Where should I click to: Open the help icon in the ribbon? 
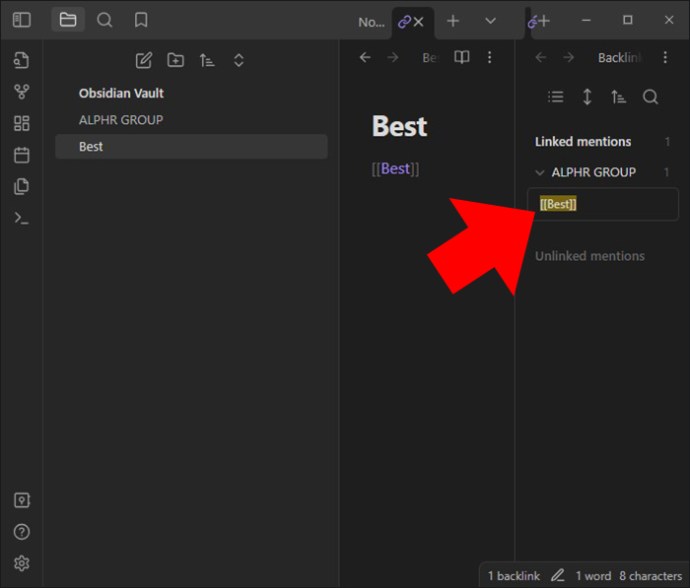[22, 532]
